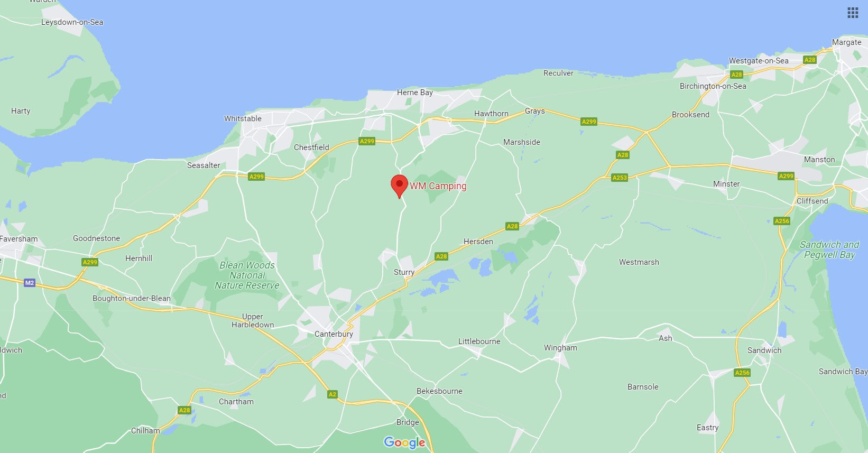Image resolution: width=868 pixels, height=453 pixels.
Task: Click the A2 road shield near Canterbury
Action: pyautogui.click(x=332, y=394)
